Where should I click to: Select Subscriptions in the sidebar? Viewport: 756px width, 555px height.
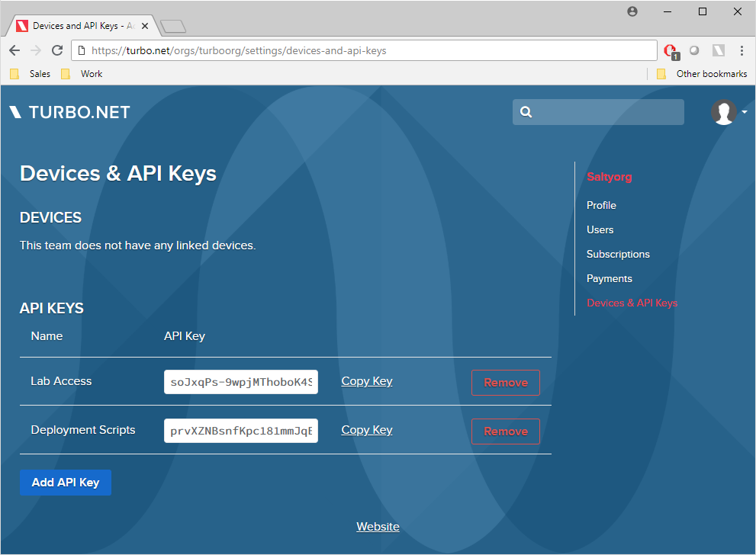[618, 254]
